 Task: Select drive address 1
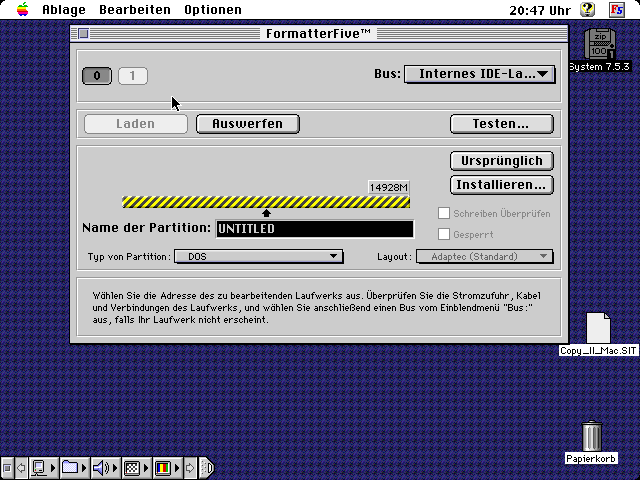click(x=133, y=75)
